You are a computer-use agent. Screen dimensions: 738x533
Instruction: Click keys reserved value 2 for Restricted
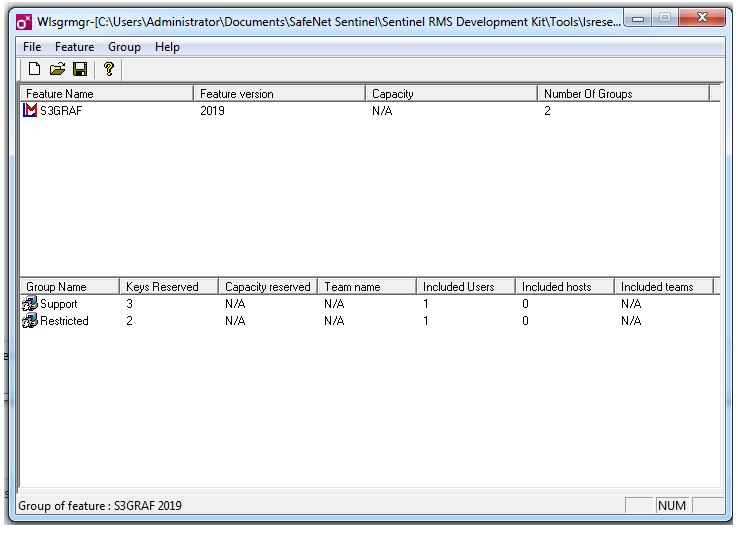[129, 321]
